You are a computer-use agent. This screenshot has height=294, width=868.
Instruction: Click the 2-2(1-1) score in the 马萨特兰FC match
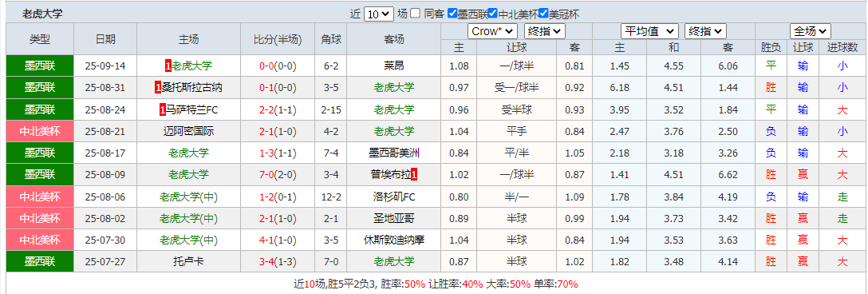[278, 109]
